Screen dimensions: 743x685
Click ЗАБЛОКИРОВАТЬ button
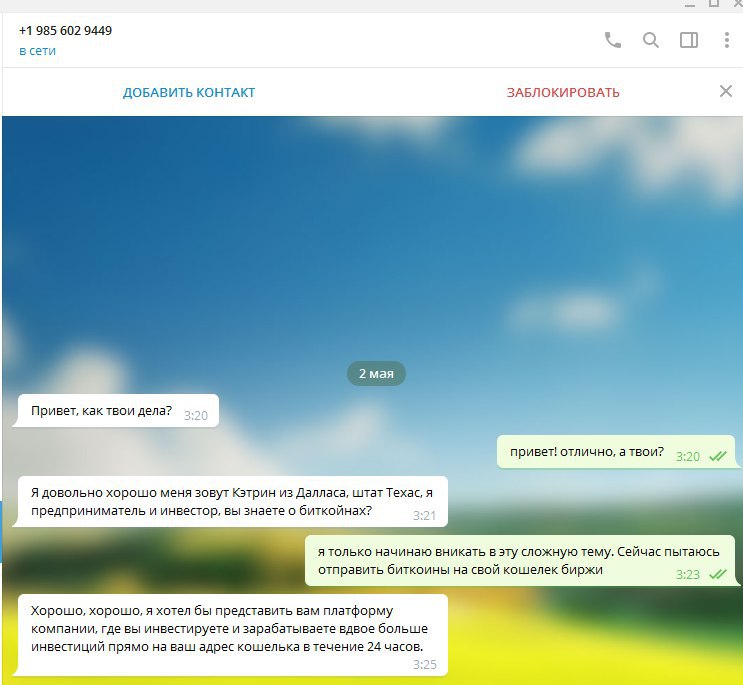point(563,92)
